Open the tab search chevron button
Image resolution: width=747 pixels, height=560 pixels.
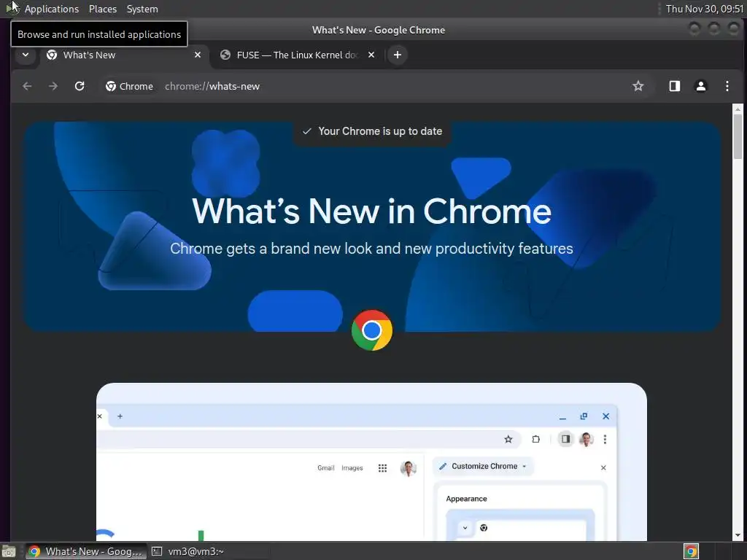pos(26,55)
